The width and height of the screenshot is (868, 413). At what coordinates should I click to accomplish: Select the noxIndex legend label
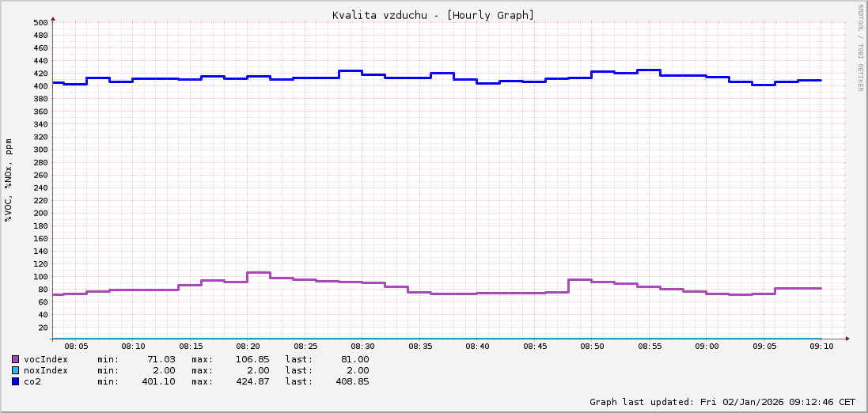pos(46,370)
